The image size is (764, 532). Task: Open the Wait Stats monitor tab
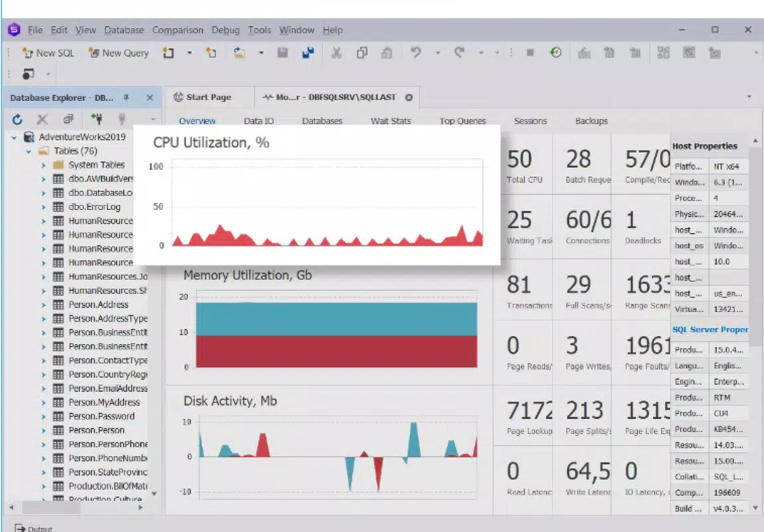[391, 121]
